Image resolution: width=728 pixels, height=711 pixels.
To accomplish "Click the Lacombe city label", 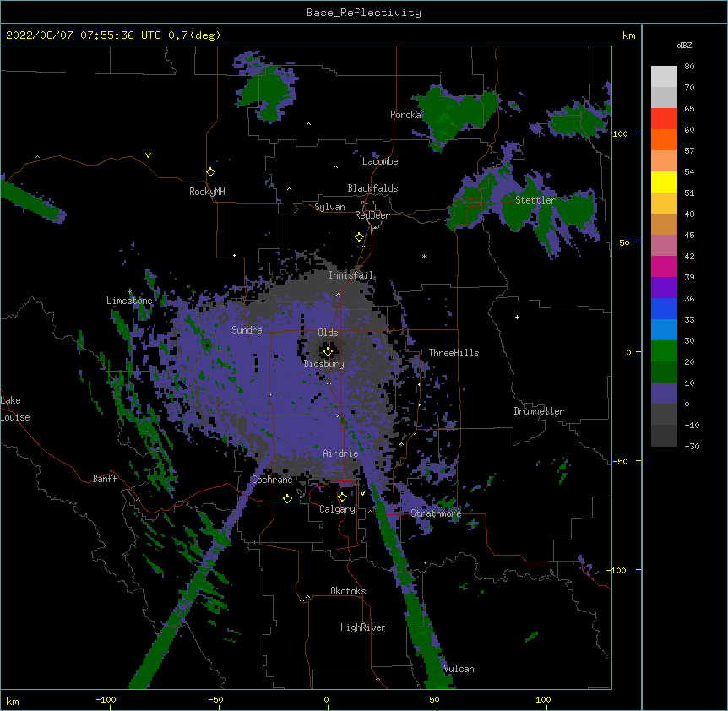I will pos(380,161).
